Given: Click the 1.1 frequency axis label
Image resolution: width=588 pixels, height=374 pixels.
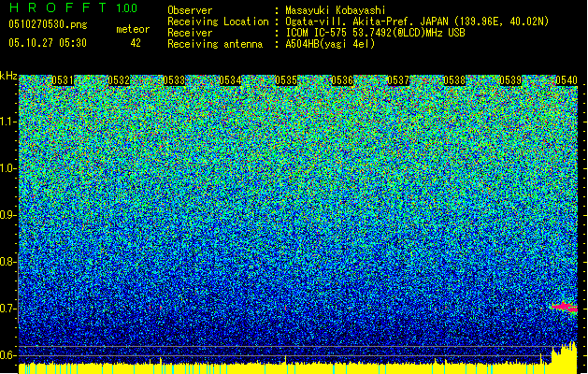Looking at the screenshot, I should click(x=8, y=122).
